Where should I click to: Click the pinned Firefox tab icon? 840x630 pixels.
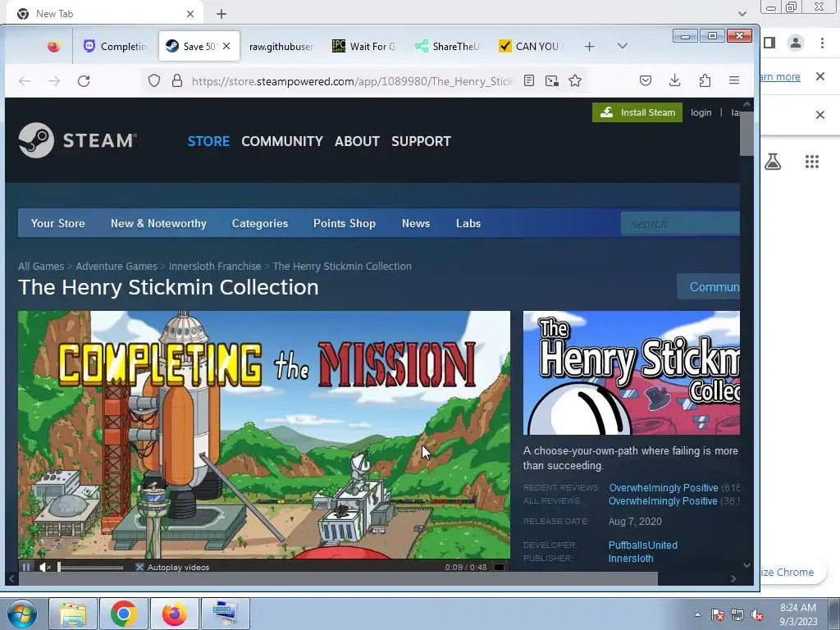[x=53, y=47]
